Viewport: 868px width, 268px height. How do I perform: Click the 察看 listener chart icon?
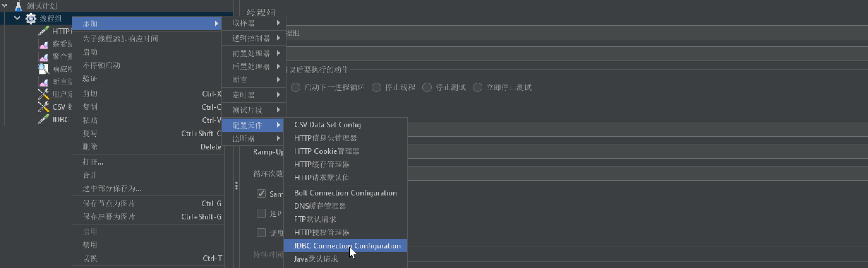(44, 44)
